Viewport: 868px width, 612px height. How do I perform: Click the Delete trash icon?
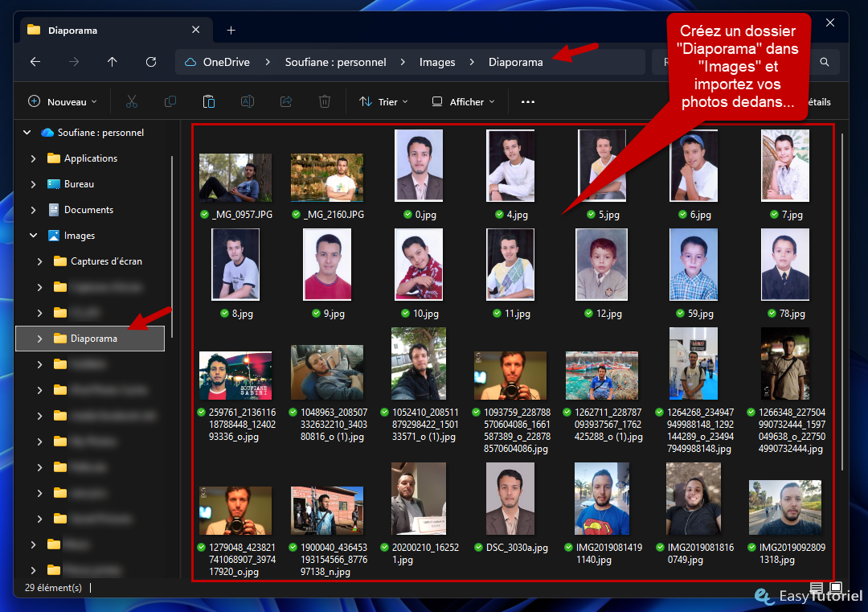(325, 101)
